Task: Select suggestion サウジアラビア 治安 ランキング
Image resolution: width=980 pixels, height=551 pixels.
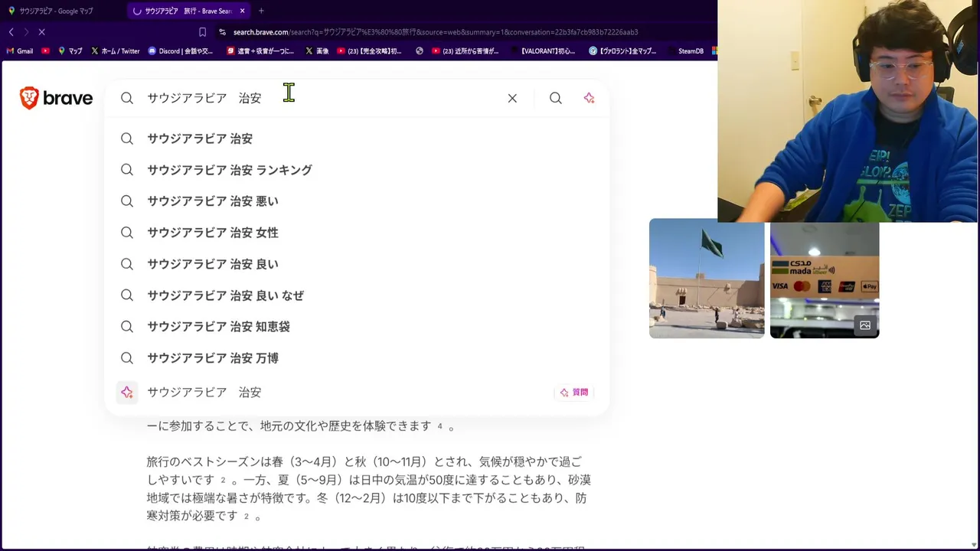Action: [357, 170]
